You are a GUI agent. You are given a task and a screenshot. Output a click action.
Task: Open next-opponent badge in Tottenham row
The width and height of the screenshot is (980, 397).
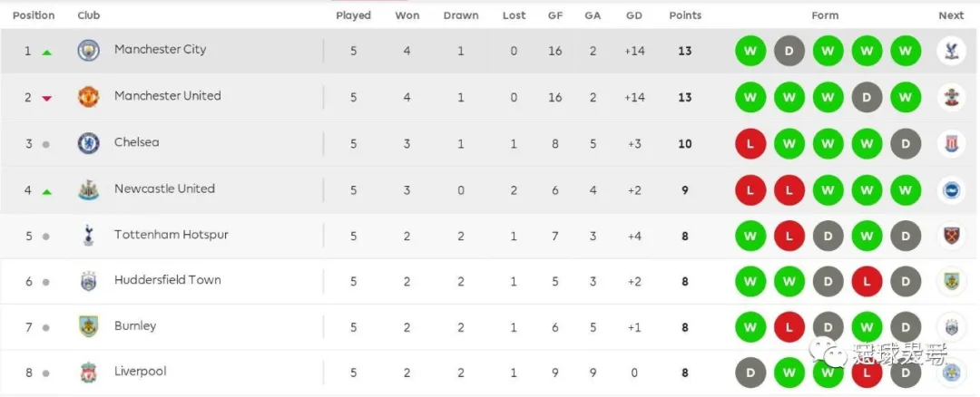[x=951, y=236]
